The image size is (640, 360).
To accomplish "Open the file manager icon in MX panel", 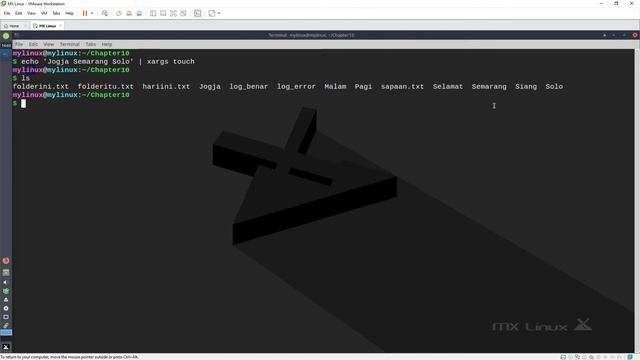I will click(6, 272).
